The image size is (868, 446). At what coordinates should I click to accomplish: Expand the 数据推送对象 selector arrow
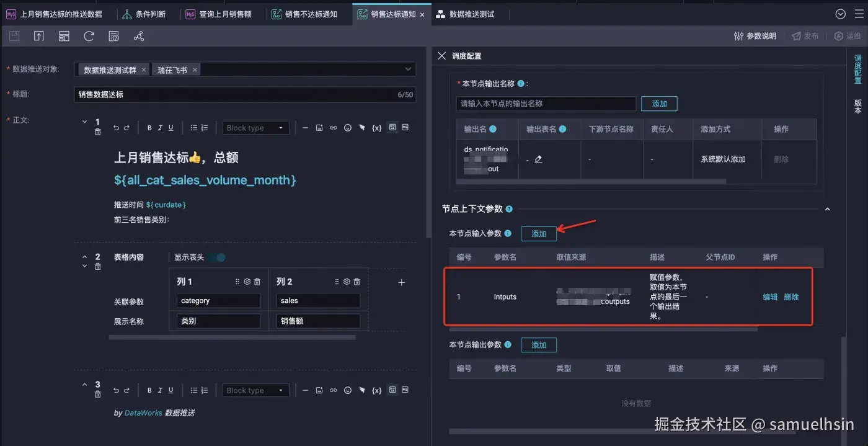[408, 69]
